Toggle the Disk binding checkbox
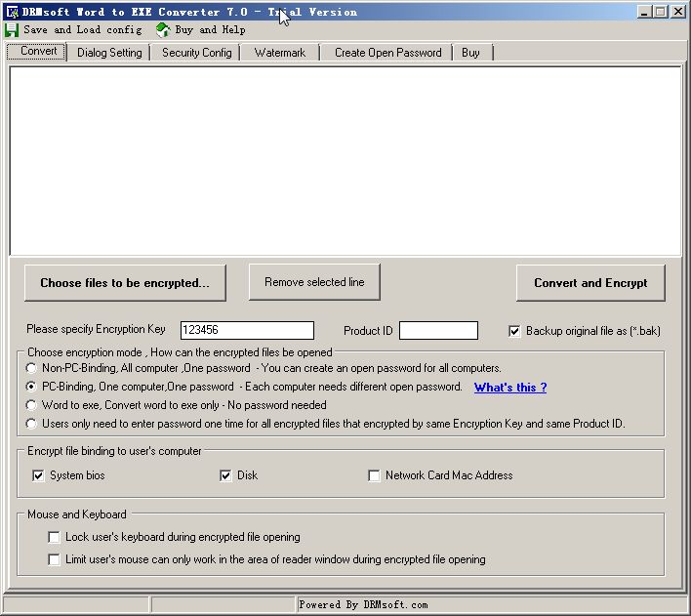Screen dimensions: 691x616 [x=225, y=475]
